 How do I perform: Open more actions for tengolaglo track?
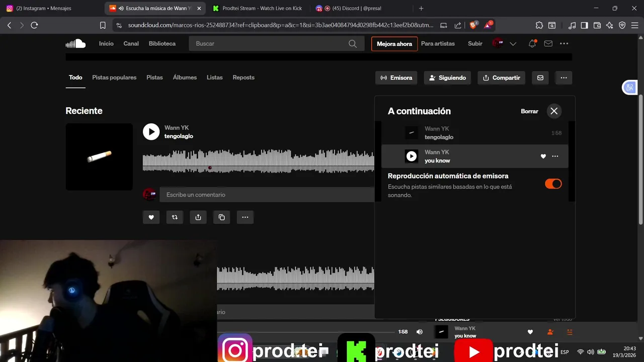coord(245,217)
